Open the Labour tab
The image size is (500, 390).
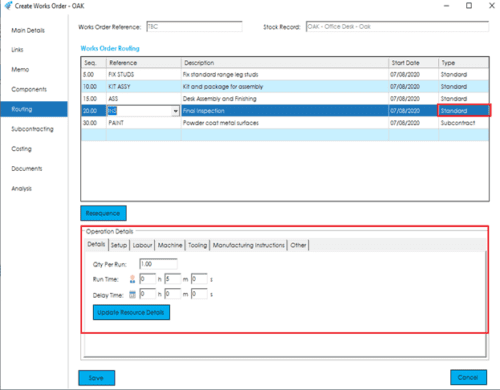142,245
